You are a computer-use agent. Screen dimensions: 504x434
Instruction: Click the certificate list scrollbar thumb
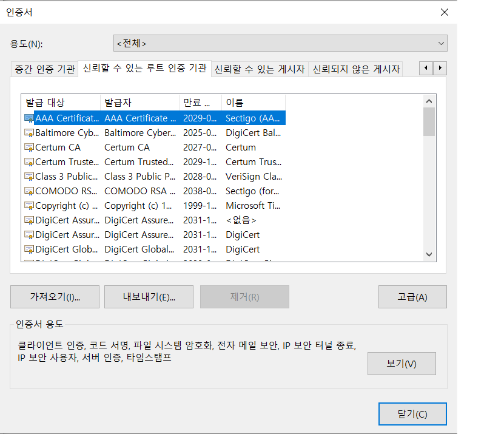click(x=429, y=121)
